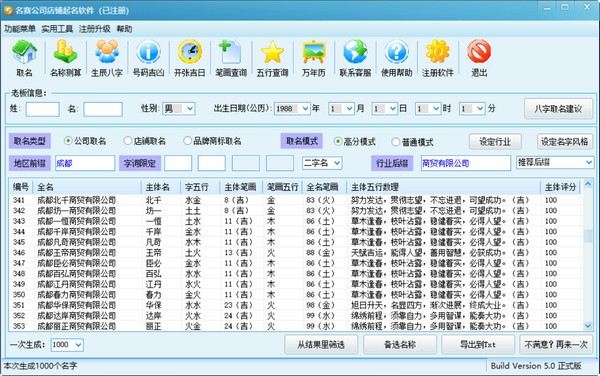Select row 成都丽正商贸有限公司
This screenshot has width=600, height=376.
tap(295, 326)
